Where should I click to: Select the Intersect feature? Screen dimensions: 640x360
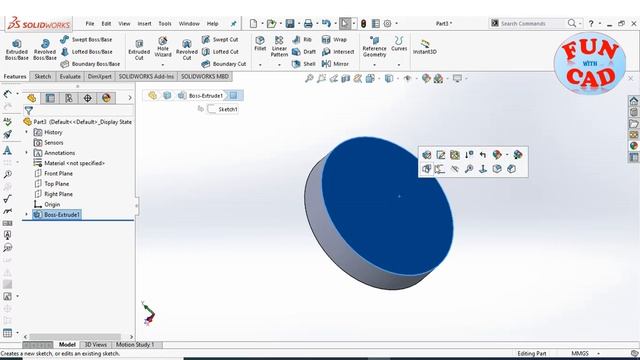(338, 52)
